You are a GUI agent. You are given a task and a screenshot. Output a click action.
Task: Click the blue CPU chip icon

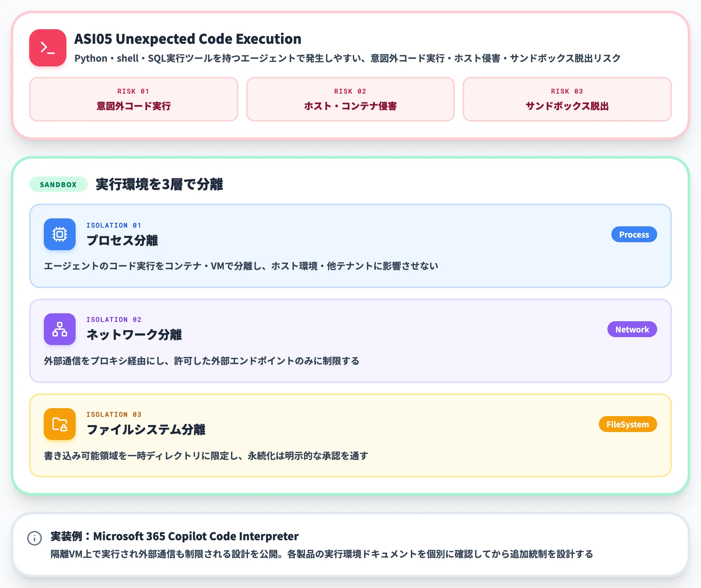pyautogui.click(x=60, y=234)
